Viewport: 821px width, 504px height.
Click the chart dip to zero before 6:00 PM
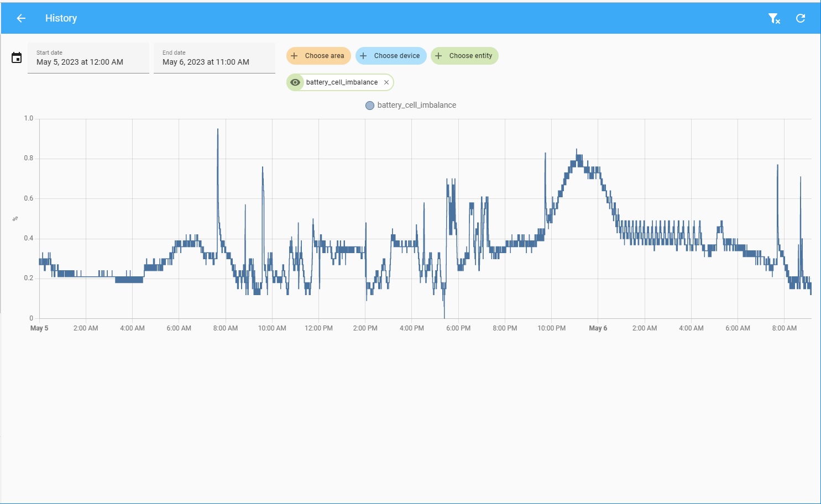tap(444, 316)
